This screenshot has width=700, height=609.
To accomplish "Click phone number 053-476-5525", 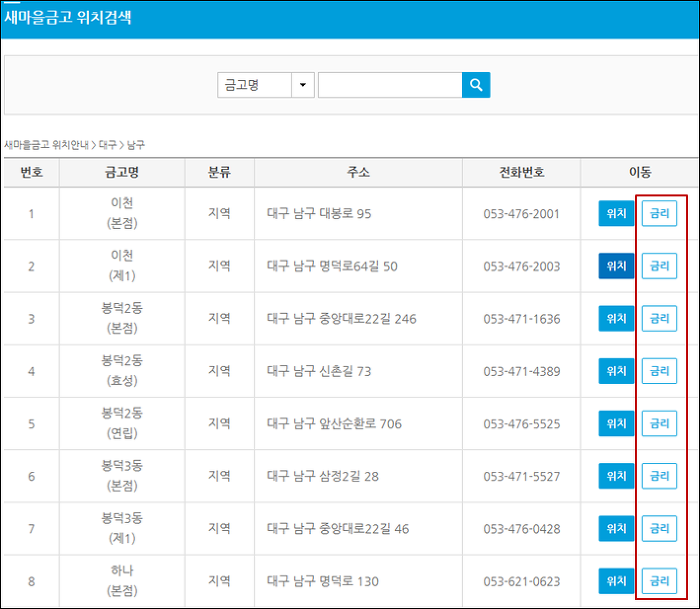I will pos(521,424).
